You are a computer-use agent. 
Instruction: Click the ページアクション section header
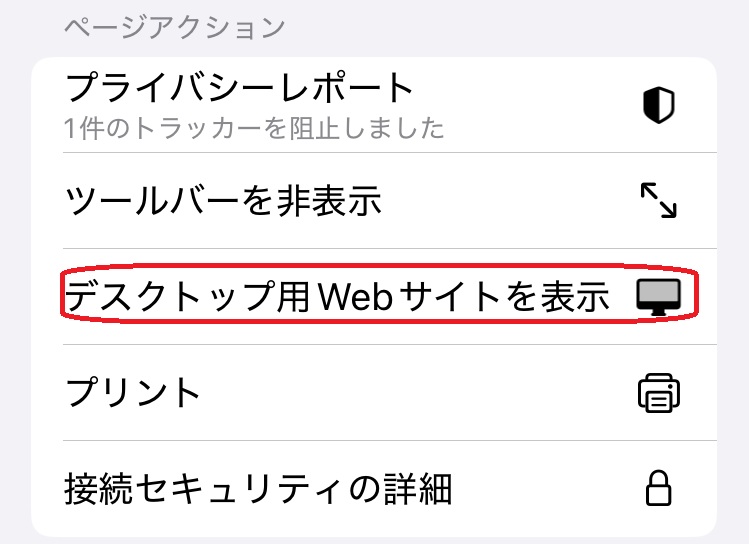pyautogui.click(x=175, y=27)
